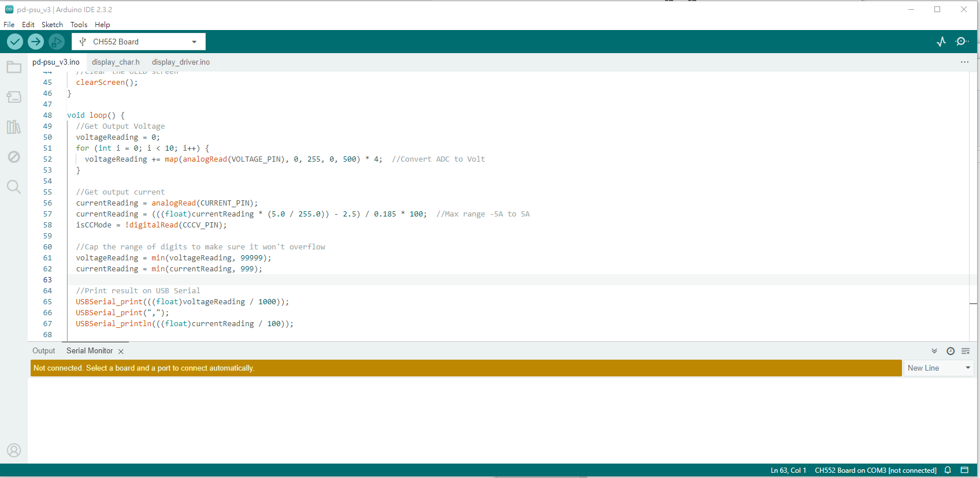Switch to display_driver.ino tab
Image resolution: width=980 pixels, height=478 pixels.
click(x=181, y=62)
